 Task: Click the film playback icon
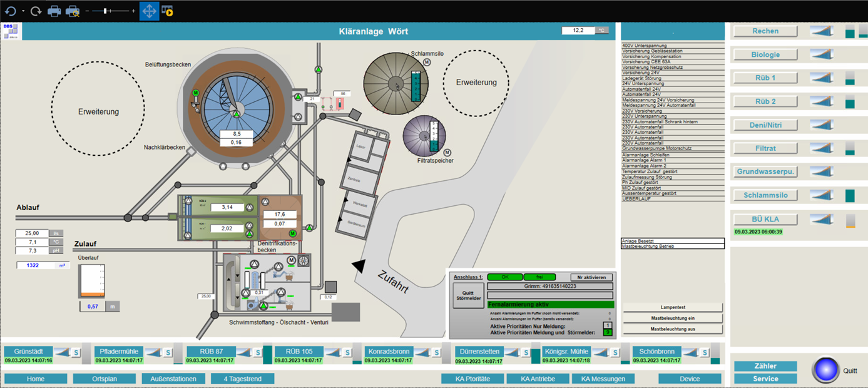point(167,11)
